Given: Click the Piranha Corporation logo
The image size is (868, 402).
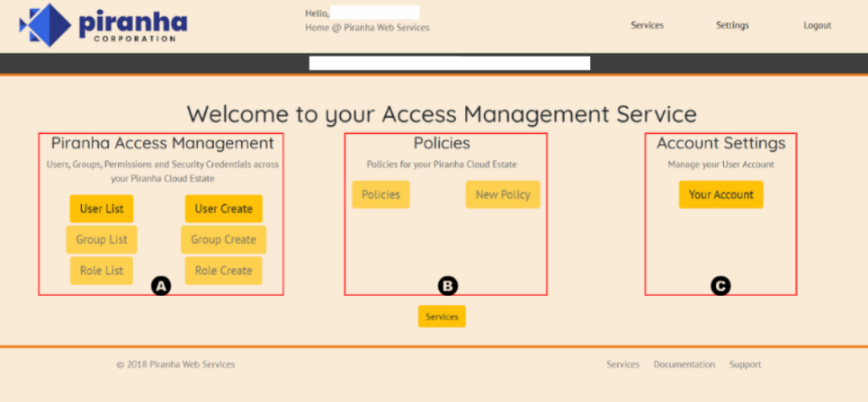Looking at the screenshot, I should click(x=103, y=24).
